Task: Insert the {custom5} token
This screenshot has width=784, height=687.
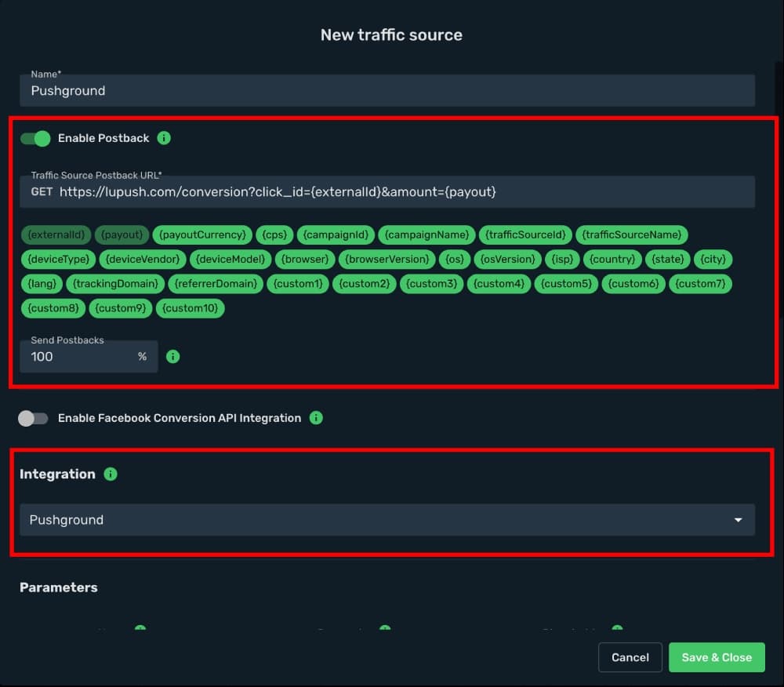Action: click(566, 284)
